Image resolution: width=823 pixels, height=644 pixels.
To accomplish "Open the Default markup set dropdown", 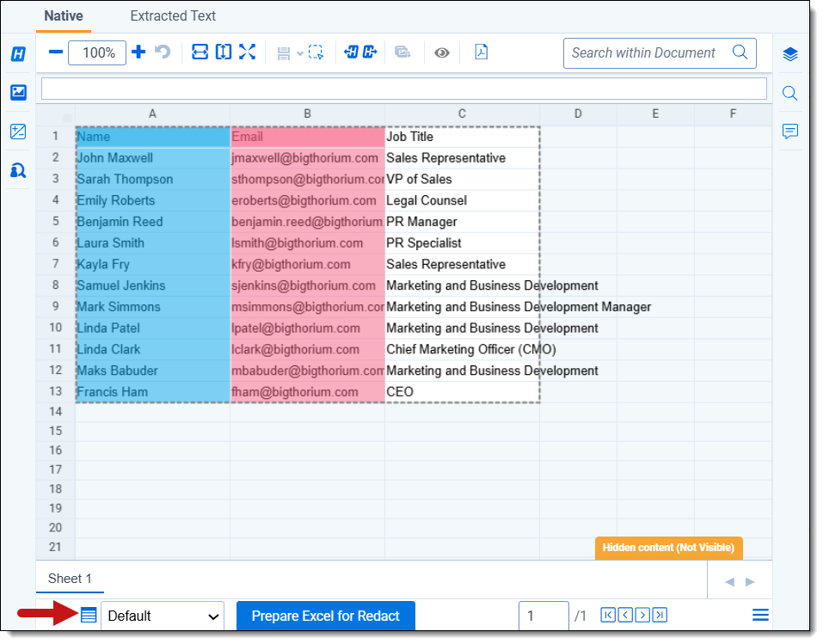I will coord(163,616).
